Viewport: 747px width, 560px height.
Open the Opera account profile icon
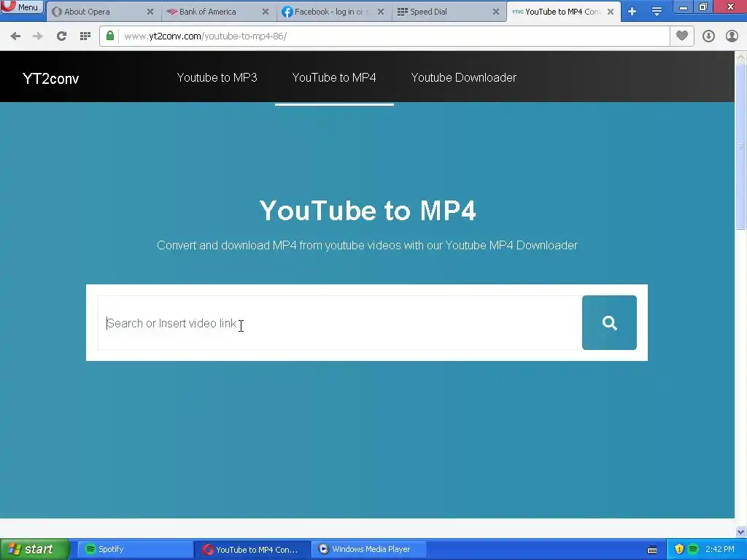[732, 36]
